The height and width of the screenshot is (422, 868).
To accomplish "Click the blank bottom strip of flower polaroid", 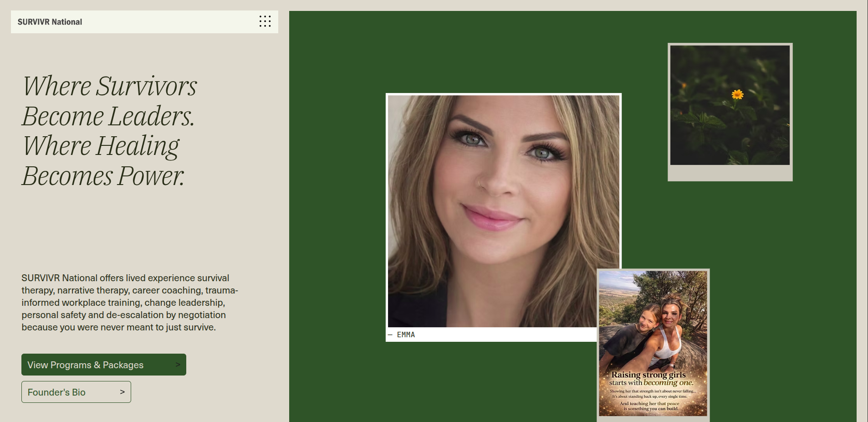I will pos(730,173).
